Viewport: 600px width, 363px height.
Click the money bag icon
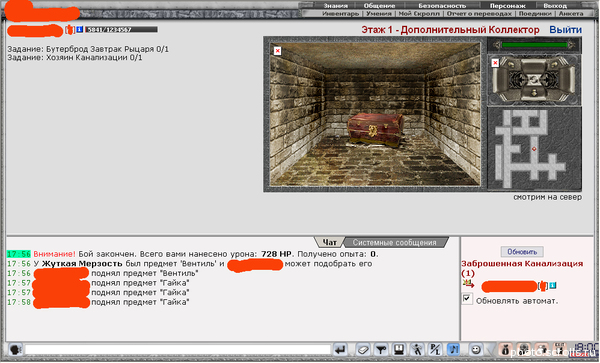505,350
